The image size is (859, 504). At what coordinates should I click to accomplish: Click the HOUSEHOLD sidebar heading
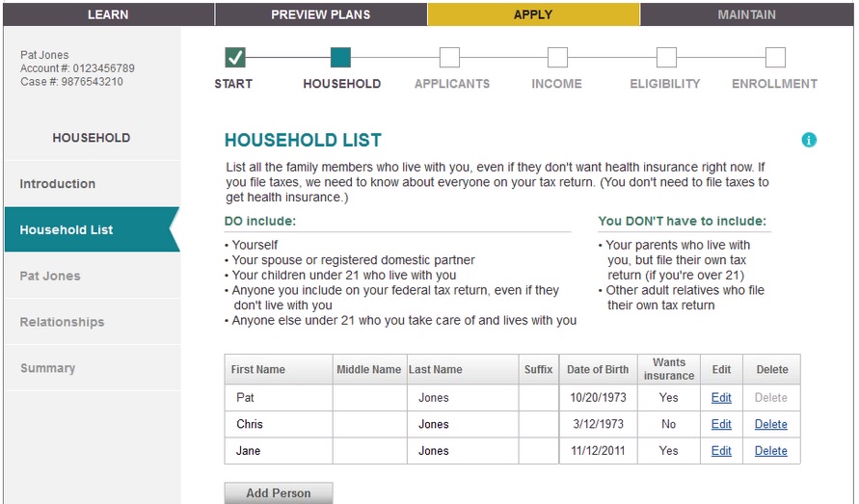(x=92, y=138)
